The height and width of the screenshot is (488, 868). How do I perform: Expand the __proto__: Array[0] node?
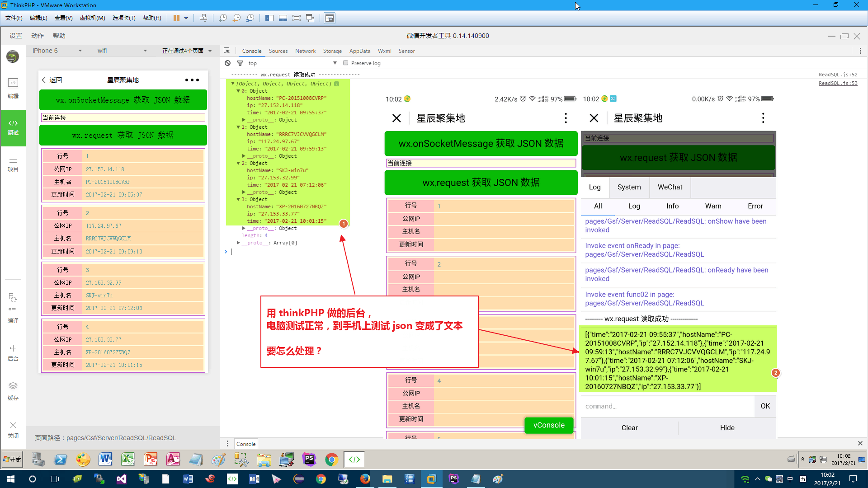coord(238,243)
